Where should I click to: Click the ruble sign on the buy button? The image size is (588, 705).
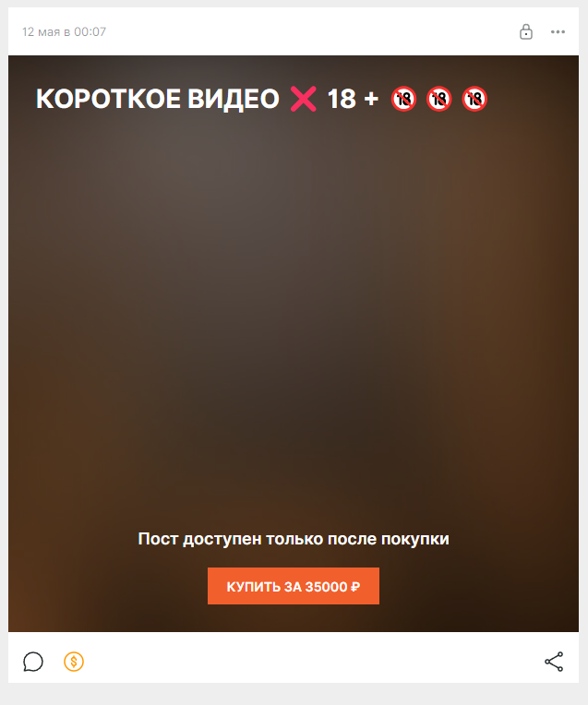pyautogui.click(x=355, y=587)
